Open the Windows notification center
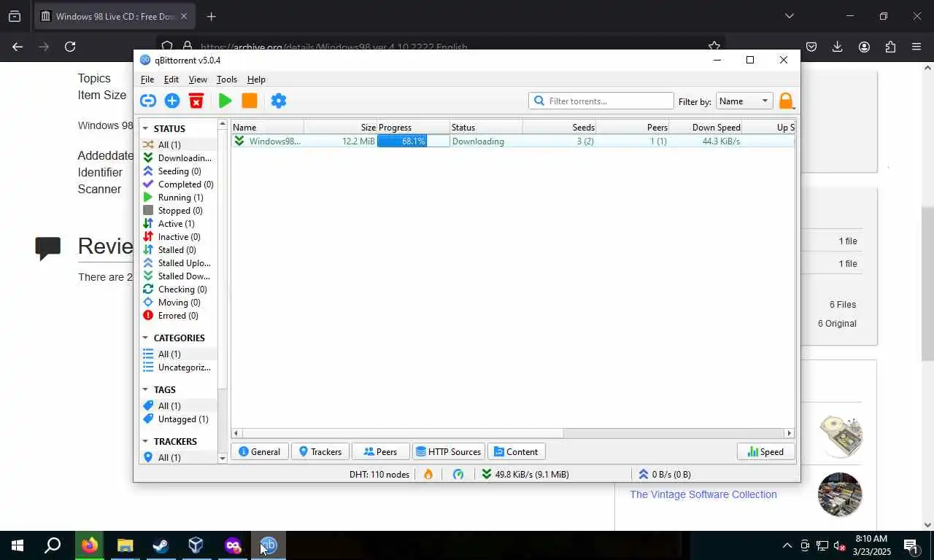Viewport: 934px width, 560px height. click(911, 545)
